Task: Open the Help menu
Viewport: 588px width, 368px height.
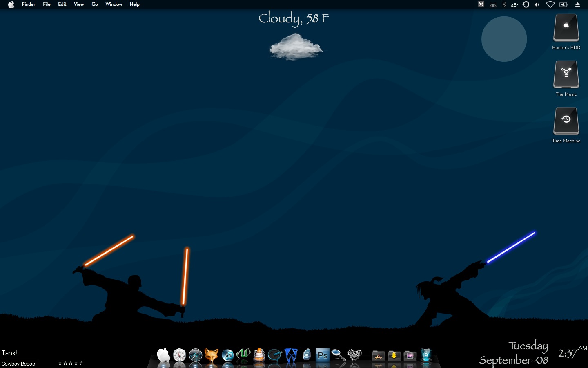Action: click(134, 4)
